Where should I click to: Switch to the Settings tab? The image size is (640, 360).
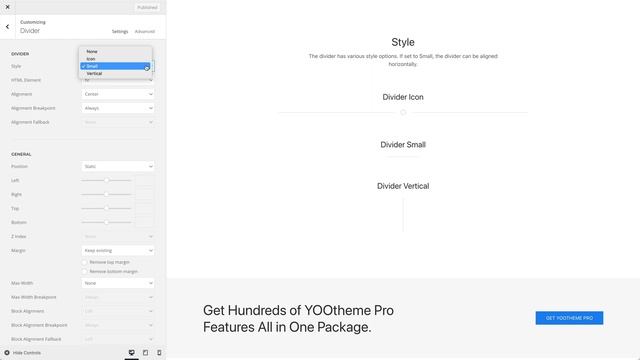pos(120,31)
